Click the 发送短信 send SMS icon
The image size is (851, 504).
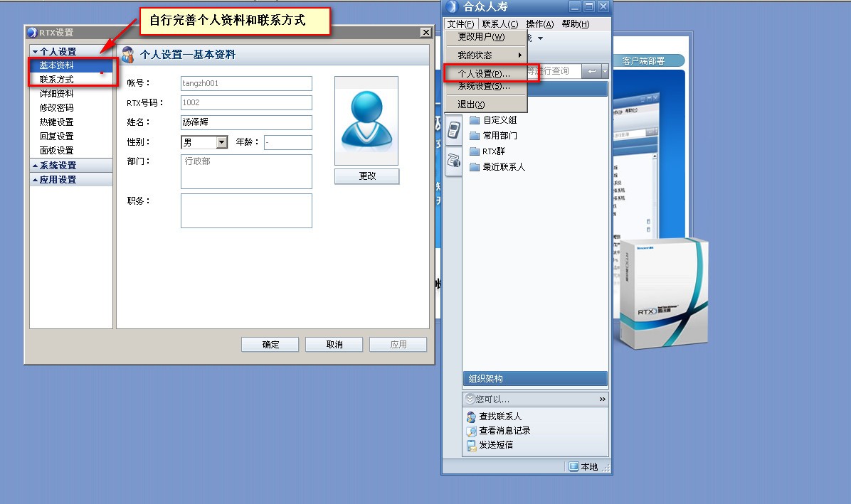pyautogui.click(x=471, y=445)
